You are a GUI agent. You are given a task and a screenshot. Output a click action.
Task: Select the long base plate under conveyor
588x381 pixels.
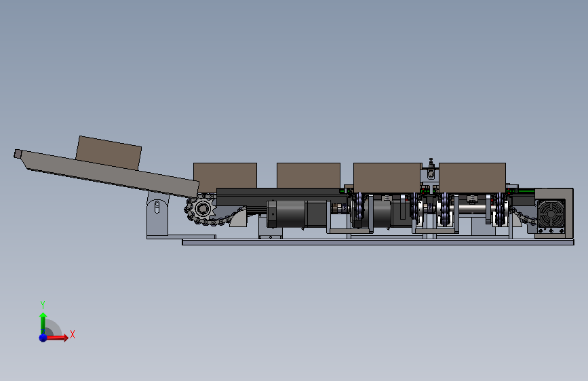tap(378, 242)
